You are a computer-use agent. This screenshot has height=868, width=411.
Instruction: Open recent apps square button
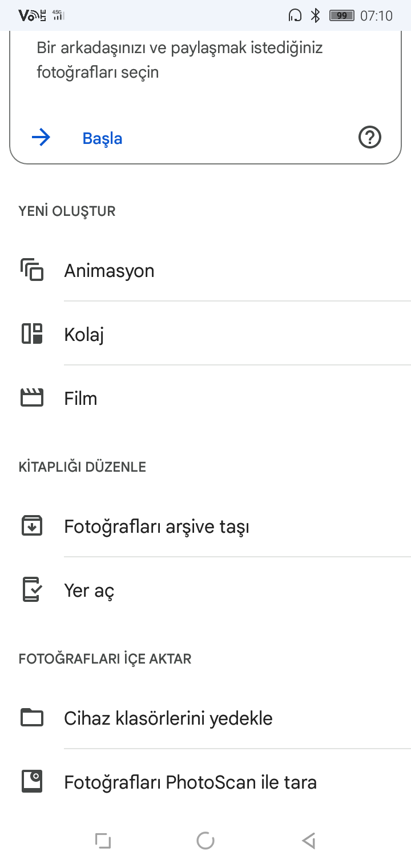[103, 840]
